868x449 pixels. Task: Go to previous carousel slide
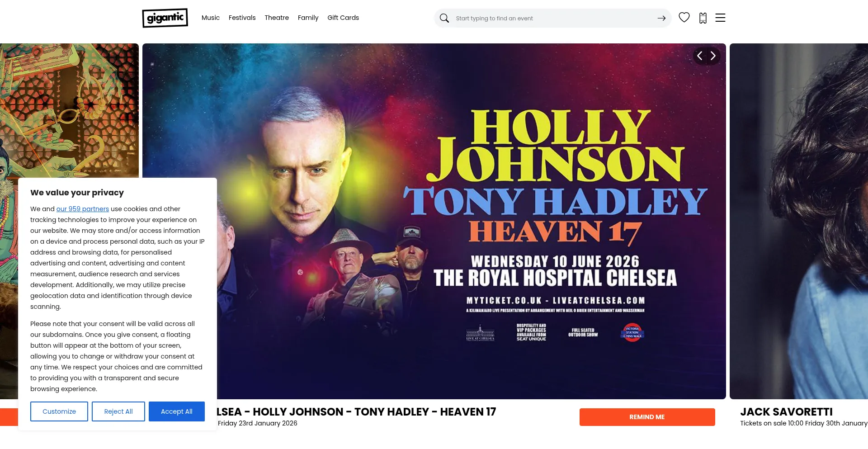point(700,56)
